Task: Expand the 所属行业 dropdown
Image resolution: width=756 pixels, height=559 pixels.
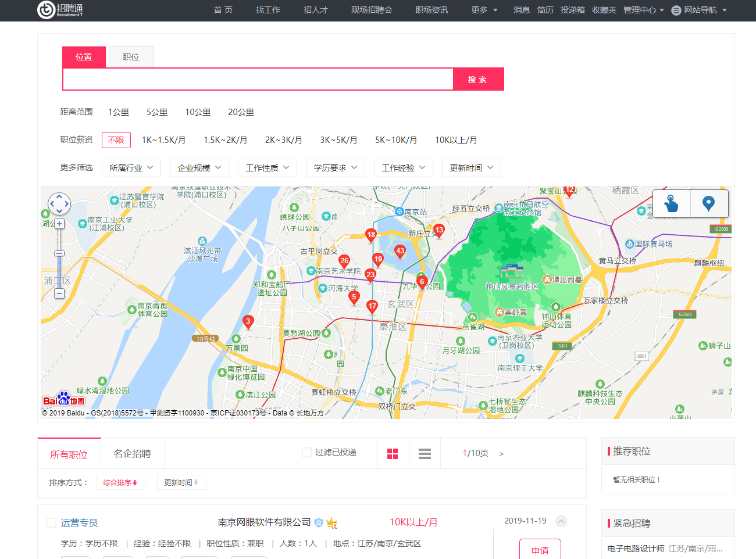Action: pyautogui.click(x=131, y=168)
